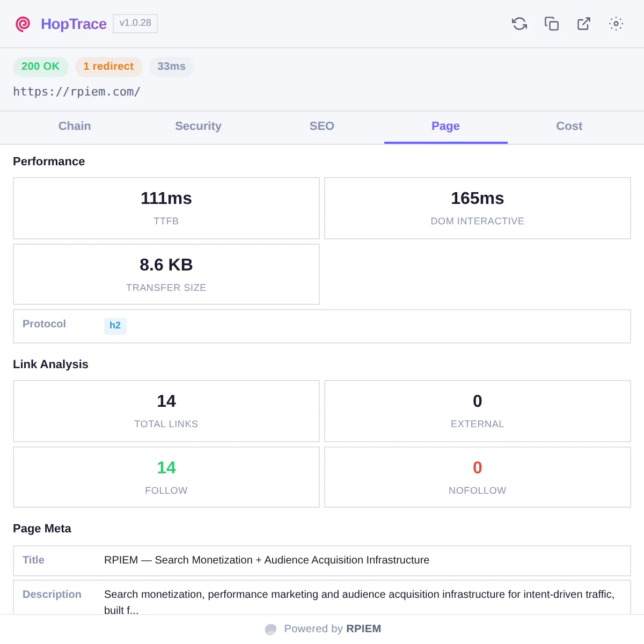This screenshot has width=644, height=644.
Task: Click the h2 protocol tag
Action: tap(115, 326)
